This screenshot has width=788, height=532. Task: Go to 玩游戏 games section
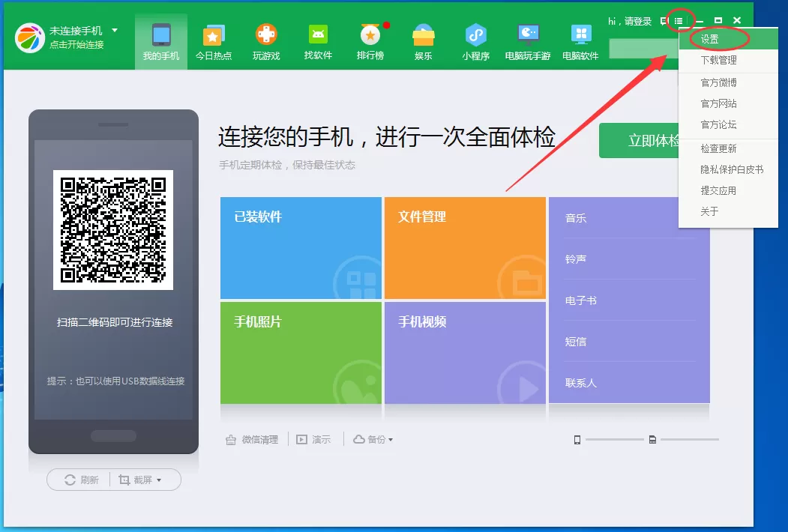click(x=266, y=42)
